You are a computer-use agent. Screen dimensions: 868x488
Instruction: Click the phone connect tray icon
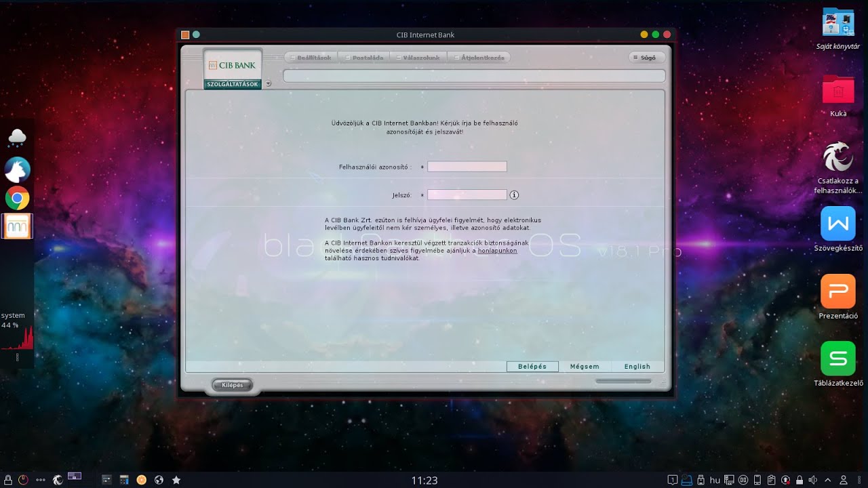(x=757, y=480)
